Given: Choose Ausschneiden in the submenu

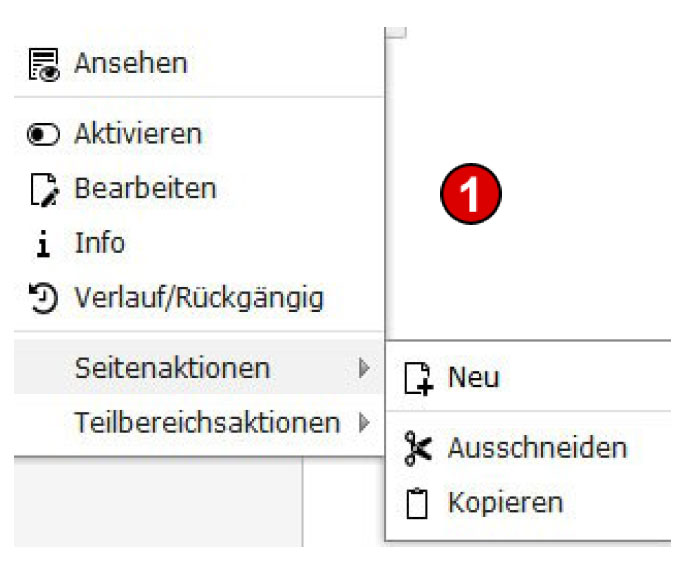Looking at the screenshot, I should point(537,448).
